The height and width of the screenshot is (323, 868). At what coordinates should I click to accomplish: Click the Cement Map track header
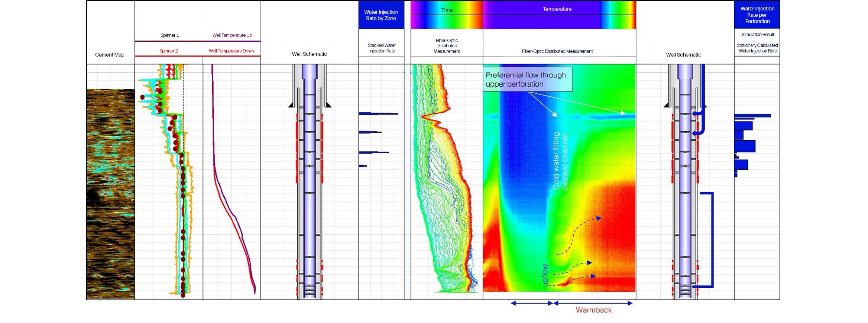[110, 55]
